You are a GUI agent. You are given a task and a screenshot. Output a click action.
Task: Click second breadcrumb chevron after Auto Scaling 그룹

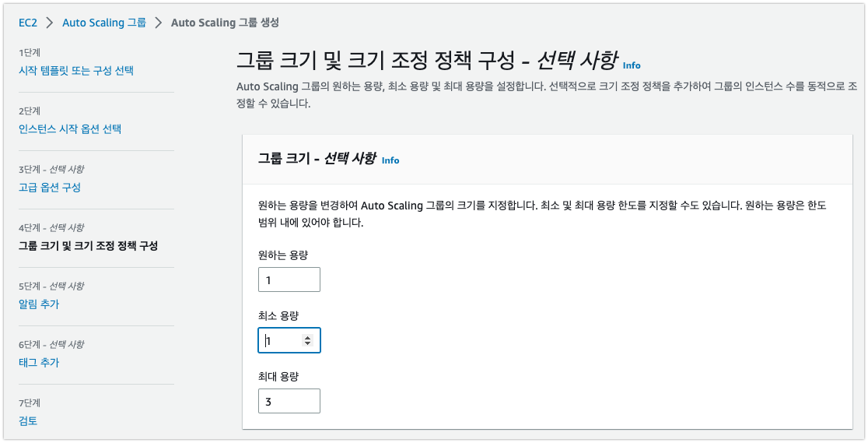tap(159, 23)
